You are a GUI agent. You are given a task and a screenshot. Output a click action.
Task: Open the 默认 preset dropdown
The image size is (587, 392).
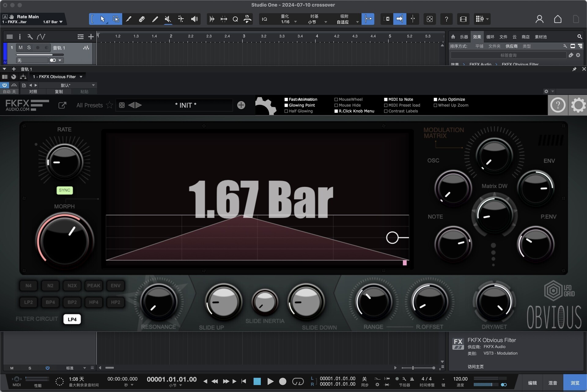click(93, 85)
